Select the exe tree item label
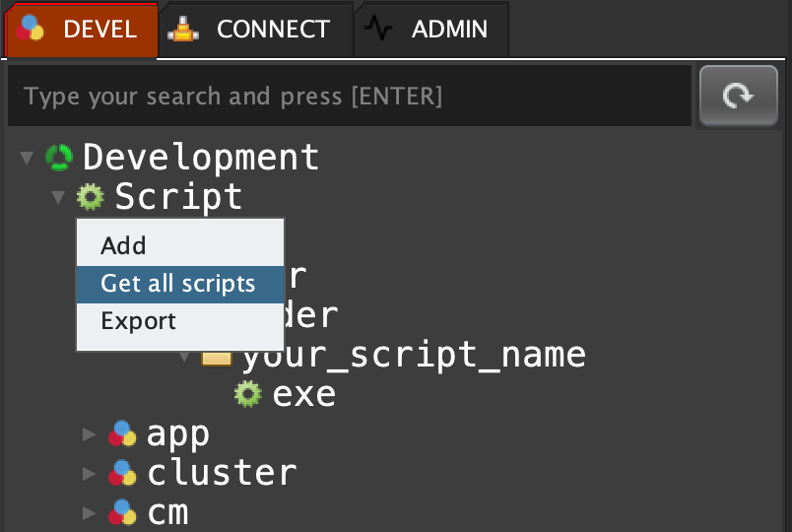Viewport: 792px width, 532px height. click(x=304, y=394)
